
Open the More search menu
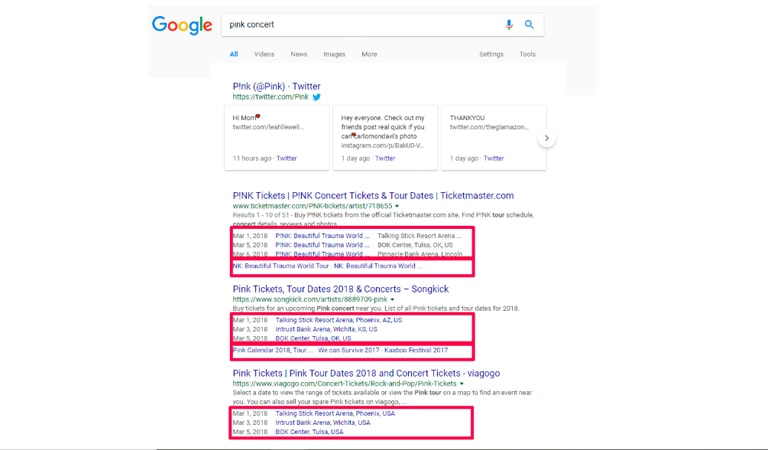(x=369, y=54)
